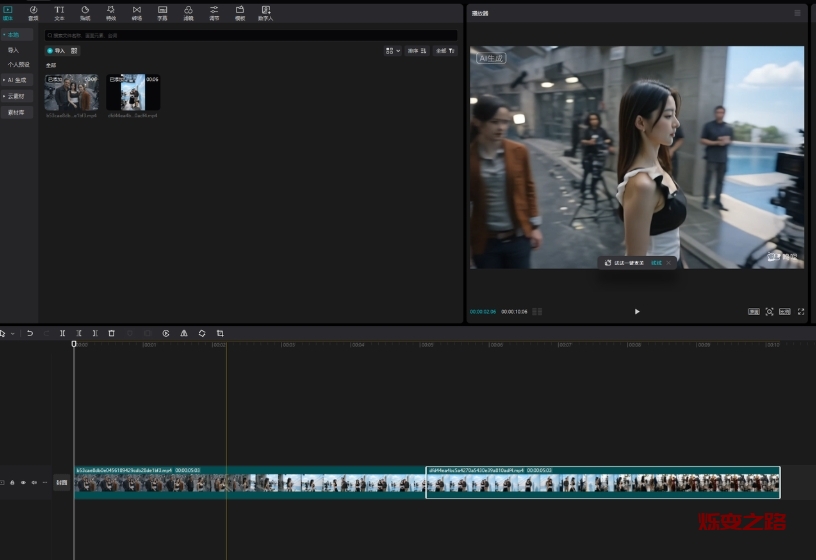Open the 滤镜 filters panel icon
This screenshot has height=560, width=816.
click(188, 13)
